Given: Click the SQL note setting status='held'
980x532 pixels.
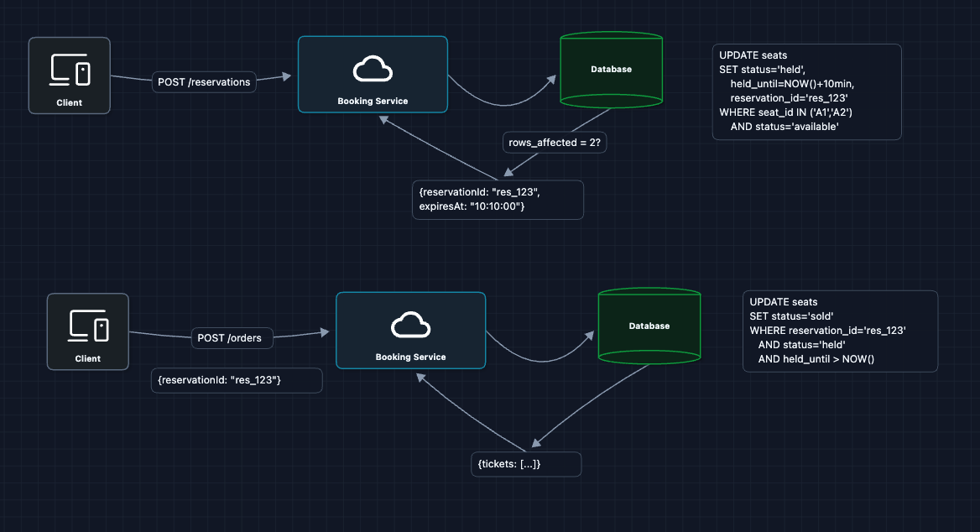Looking at the screenshot, I should [806, 92].
